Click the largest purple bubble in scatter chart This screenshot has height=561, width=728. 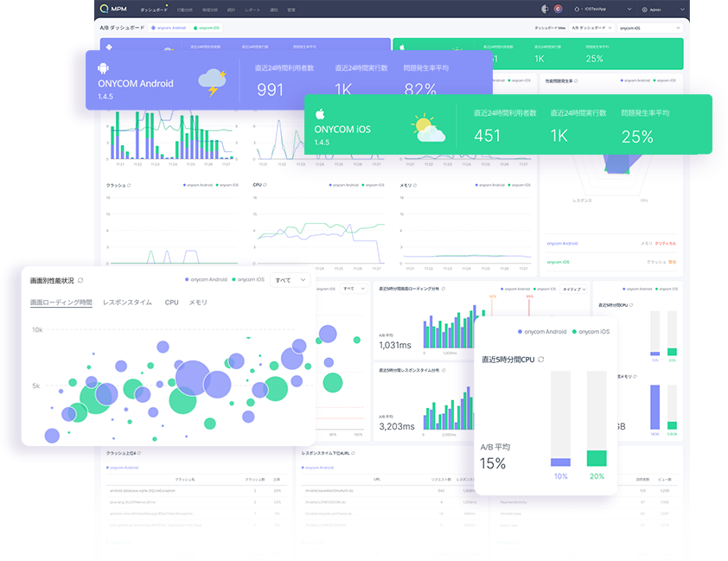pos(193,378)
